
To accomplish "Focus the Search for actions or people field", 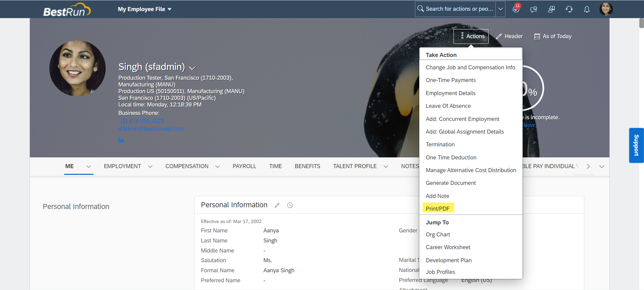I will (459, 9).
